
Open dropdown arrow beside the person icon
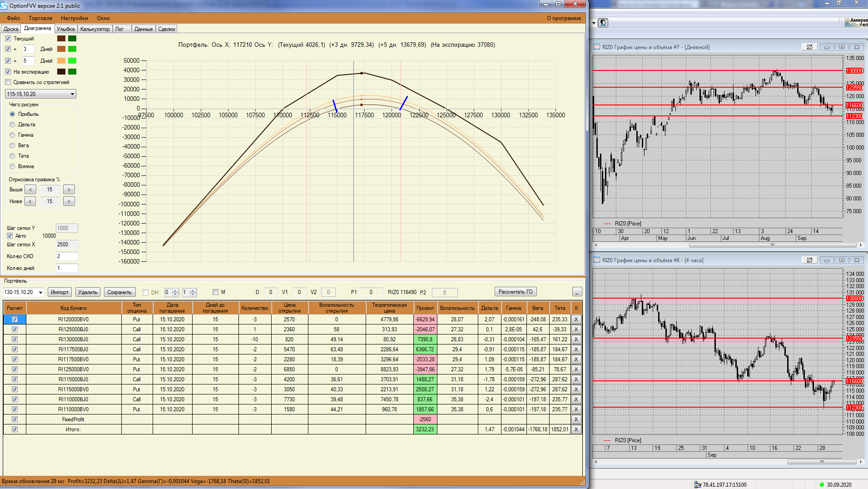594,23
